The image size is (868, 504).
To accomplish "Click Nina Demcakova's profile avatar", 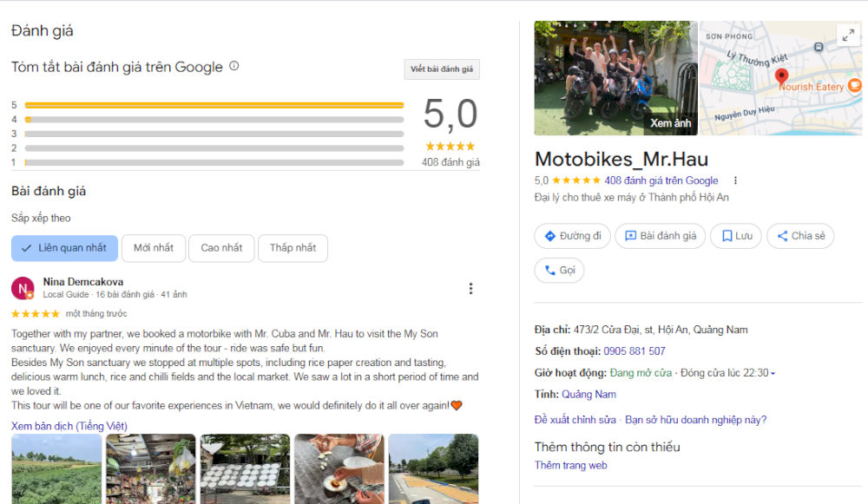I will (x=23, y=288).
